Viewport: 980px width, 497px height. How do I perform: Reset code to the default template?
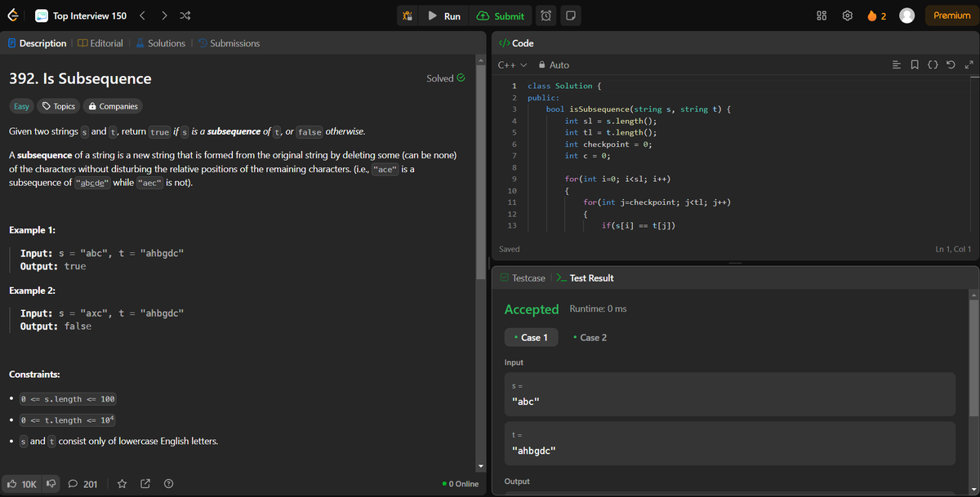pos(950,64)
